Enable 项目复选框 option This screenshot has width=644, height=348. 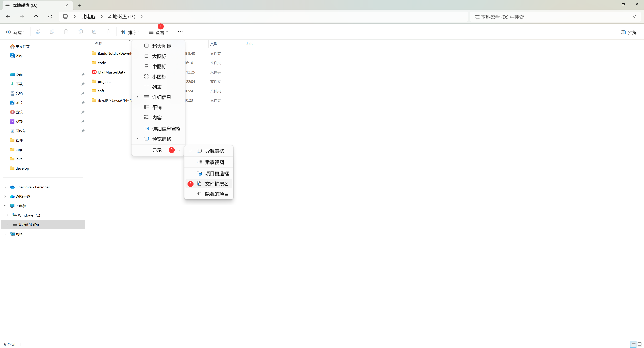coord(209,173)
